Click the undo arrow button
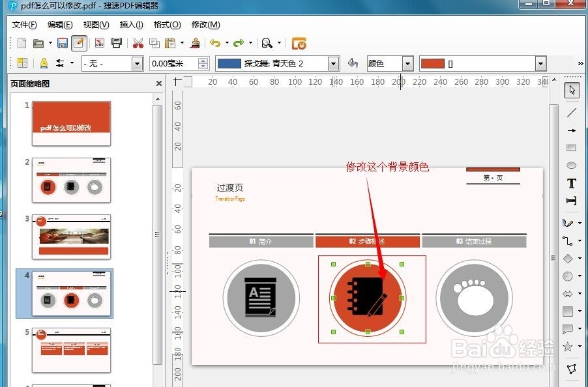The width and height of the screenshot is (588, 387). click(215, 43)
